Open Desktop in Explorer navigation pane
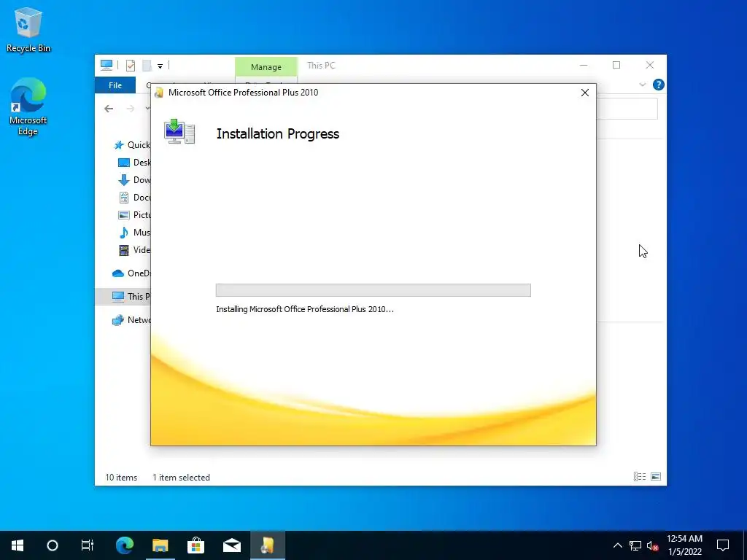The width and height of the screenshot is (747, 560). [134, 163]
